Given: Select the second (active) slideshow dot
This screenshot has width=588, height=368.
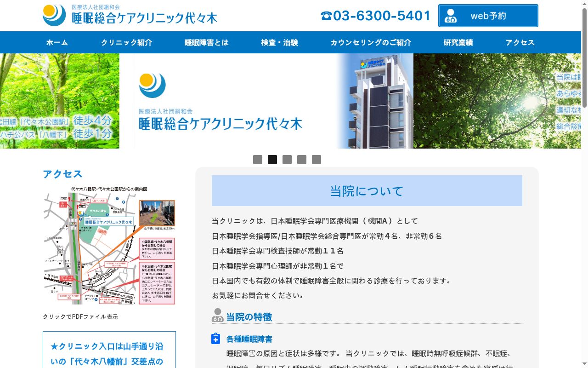Looking at the screenshot, I should click(x=272, y=160).
